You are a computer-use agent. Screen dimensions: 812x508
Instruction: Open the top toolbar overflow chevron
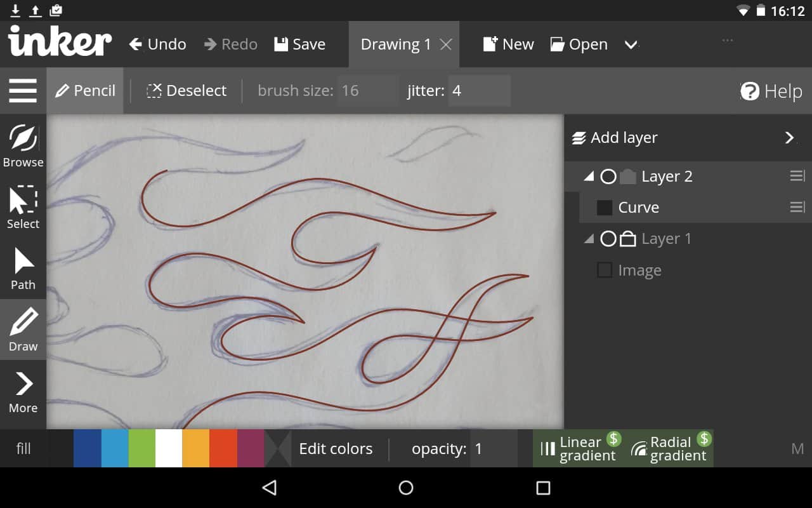click(631, 44)
